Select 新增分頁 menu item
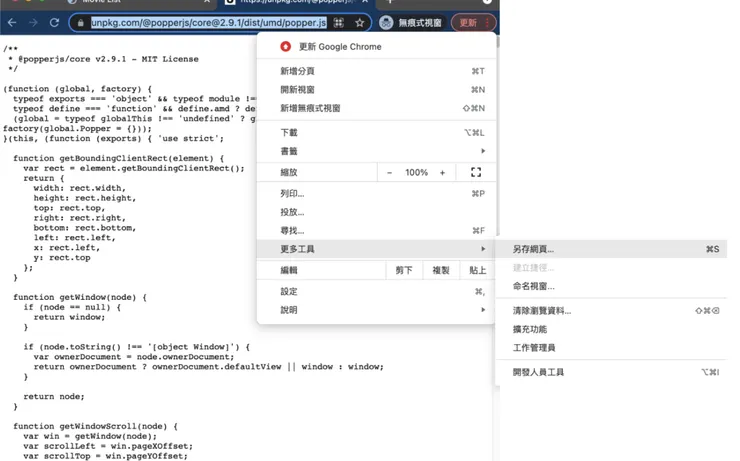This screenshot has height=461, width=740. coord(376,71)
